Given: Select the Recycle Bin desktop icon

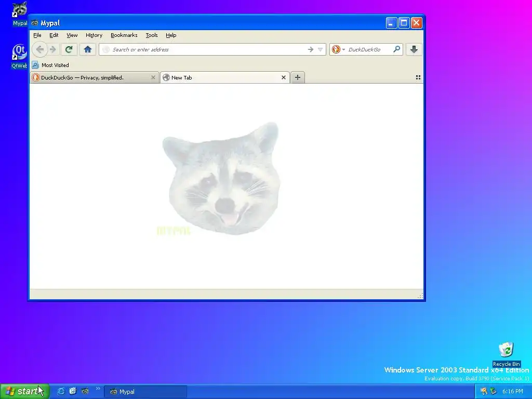Looking at the screenshot, I should (506, 354).
